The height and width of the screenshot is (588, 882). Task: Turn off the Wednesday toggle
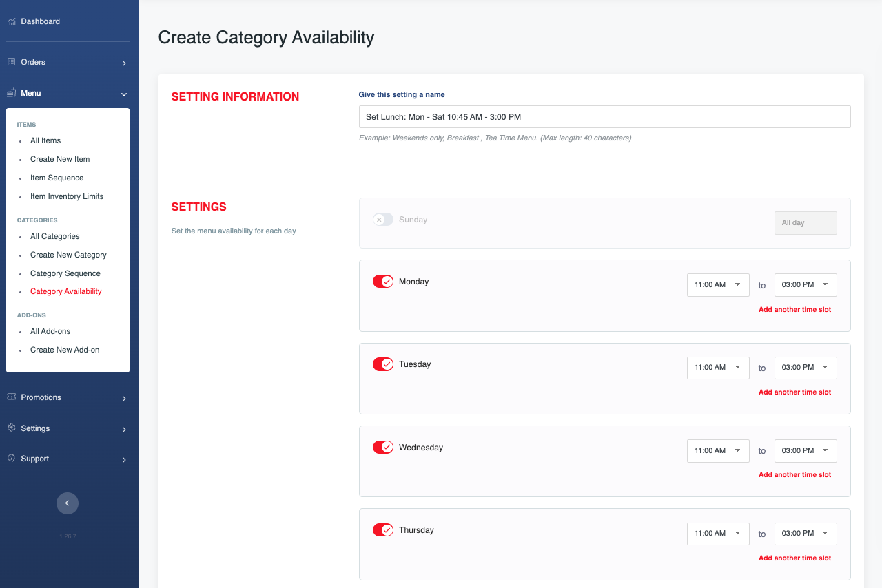[383, 448]
